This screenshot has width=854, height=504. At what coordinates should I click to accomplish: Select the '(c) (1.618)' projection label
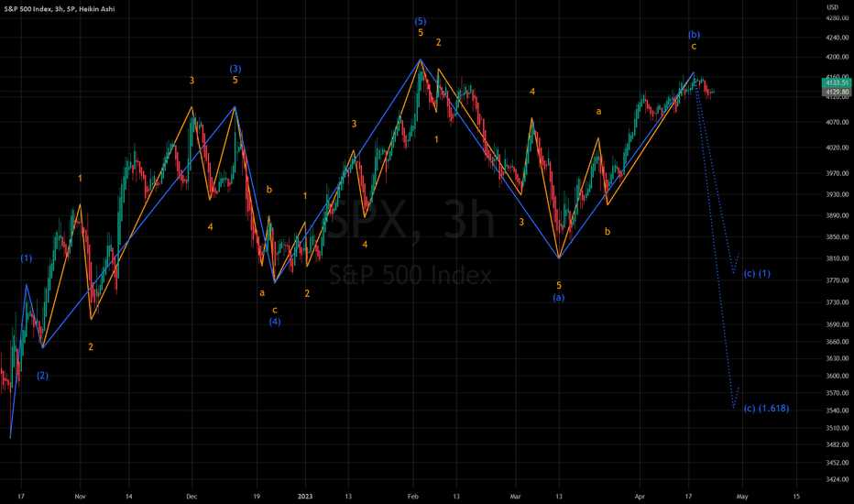click(766, 408)
